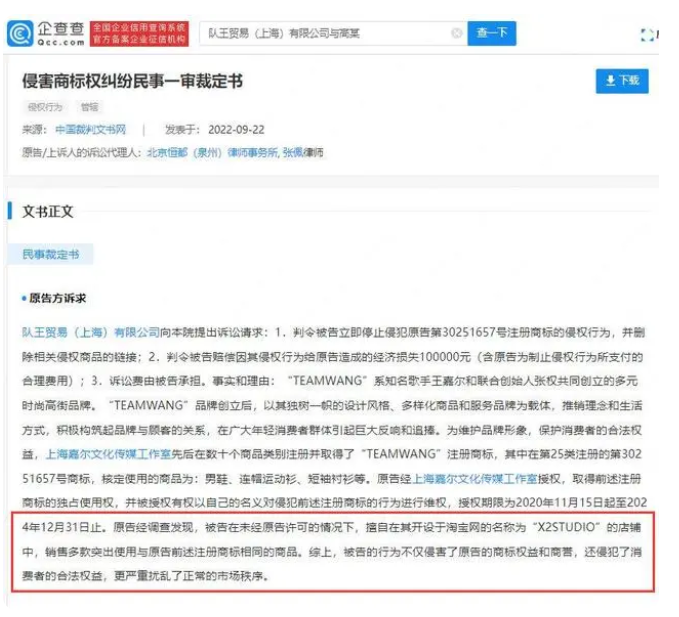Click the 来源 label
Screen dimensions: 679x617
pos(34,129)
